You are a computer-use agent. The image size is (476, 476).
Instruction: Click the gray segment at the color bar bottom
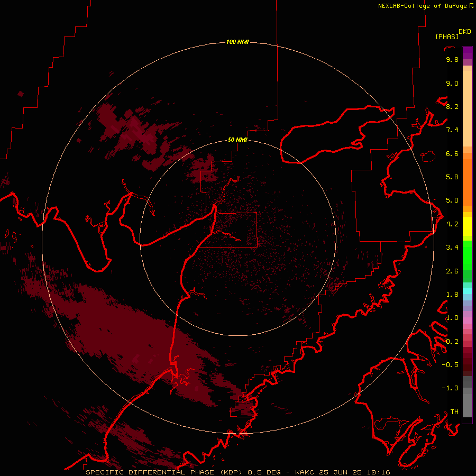[x=467, y=396]
